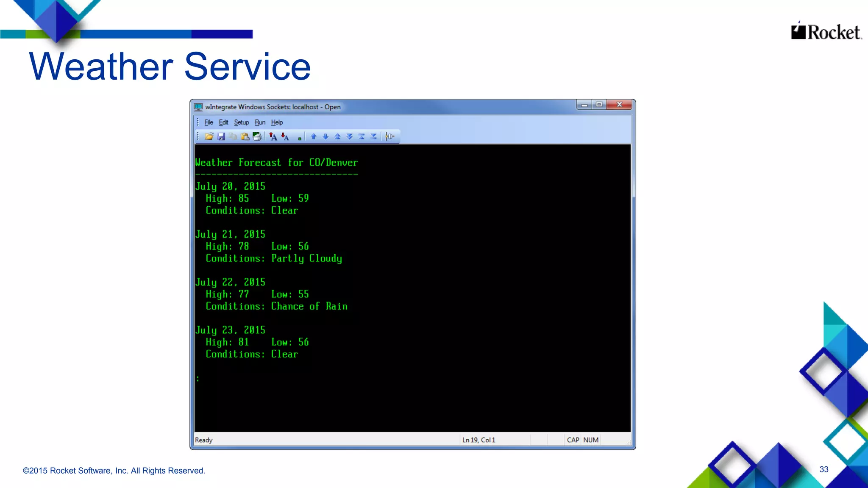This screenshot has width=868, height=488.
Task: Click the terminal prompt colon line
Action: pyautogui.click(x=198, y=378)
